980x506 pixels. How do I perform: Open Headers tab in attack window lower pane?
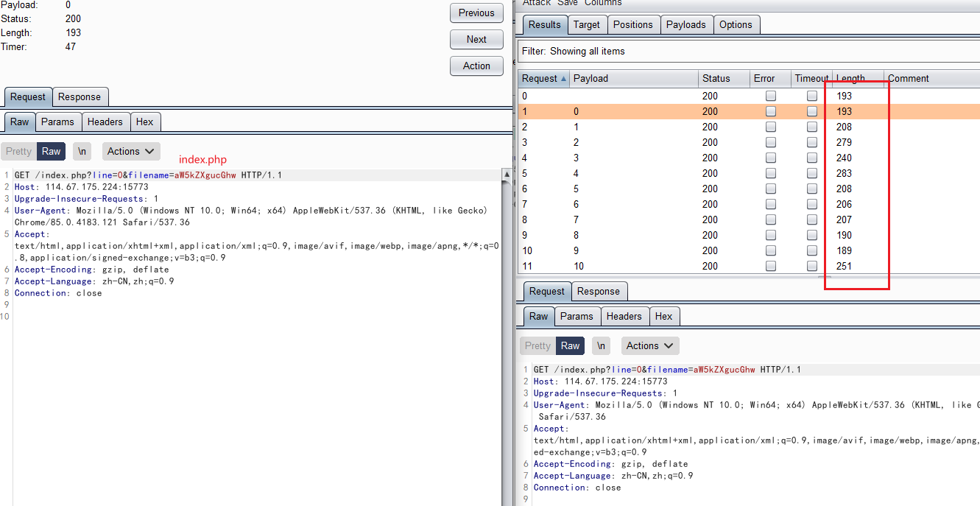624,316
